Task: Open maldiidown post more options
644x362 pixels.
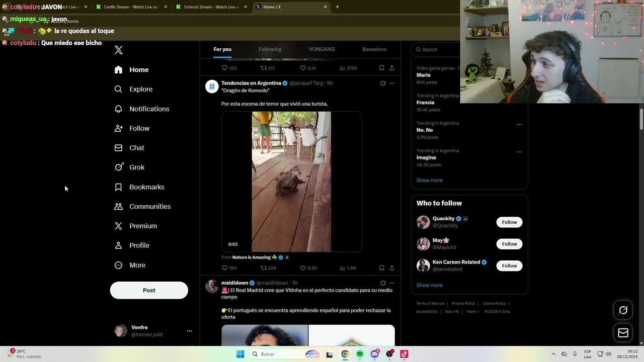Action: (x=392, y=283)
